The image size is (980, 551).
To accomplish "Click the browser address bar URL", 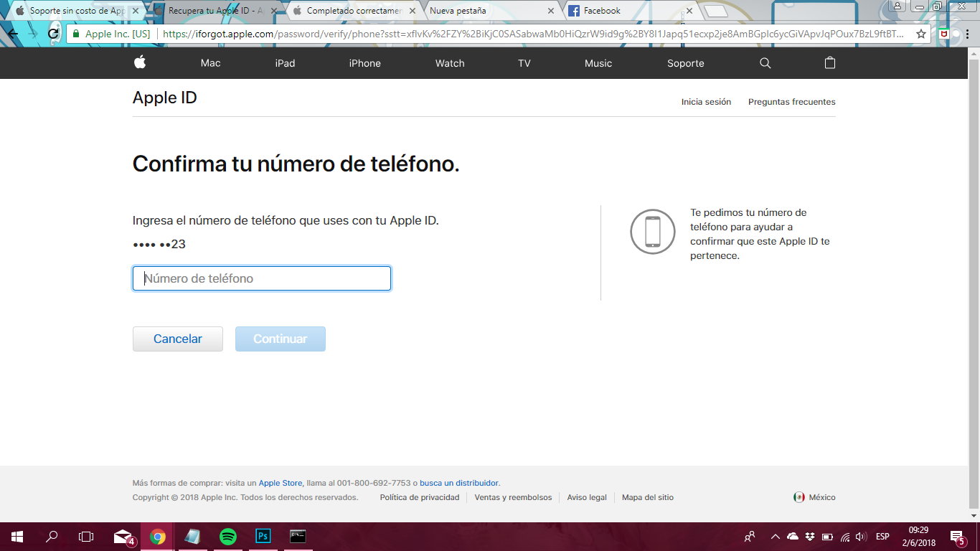I will [x=534, y=34].
